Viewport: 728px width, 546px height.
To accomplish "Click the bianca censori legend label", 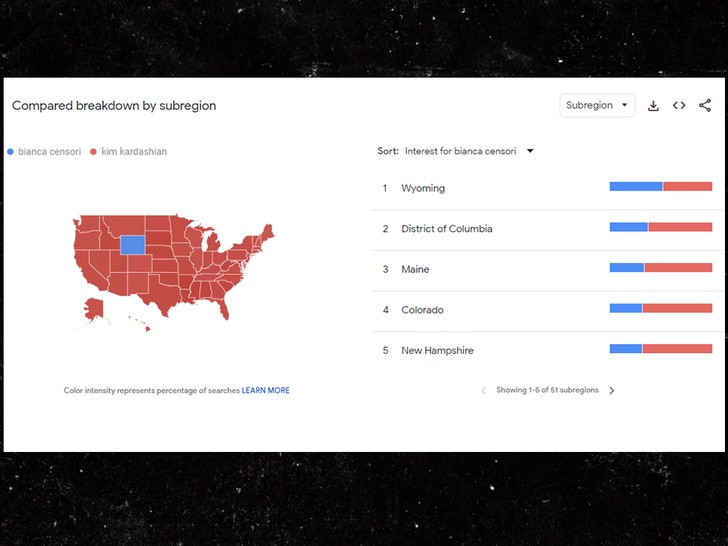I will coord(49,152).
